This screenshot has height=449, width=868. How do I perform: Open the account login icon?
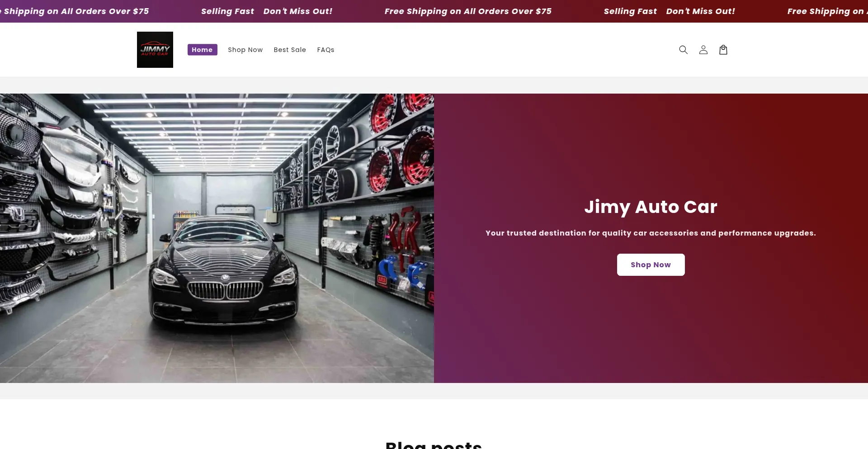(703, 50)
